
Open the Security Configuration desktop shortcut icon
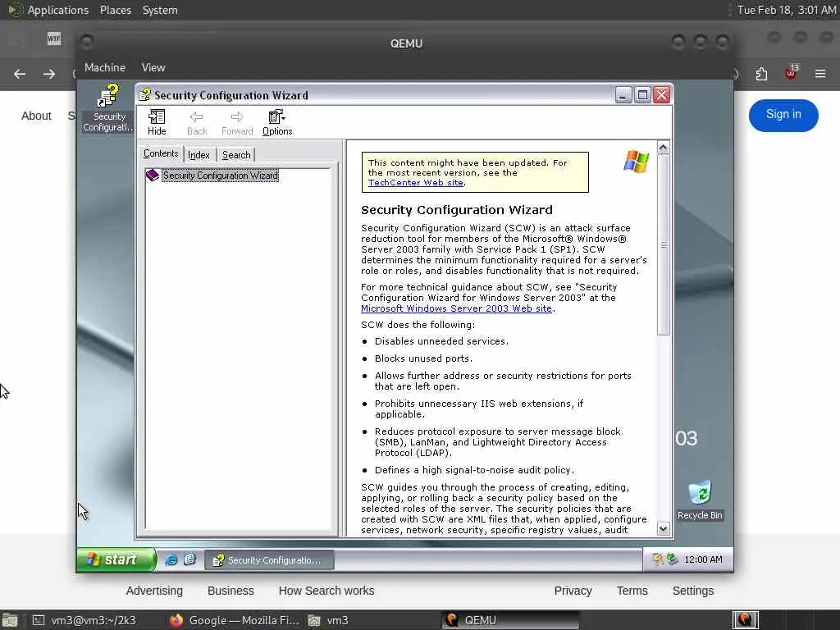[x=109, y=107]
